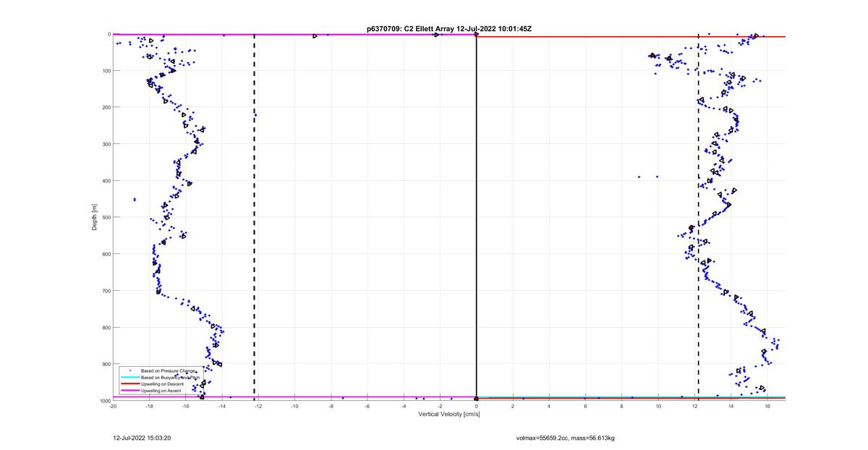Click the depth axis tick label '100'

(106, 71)
